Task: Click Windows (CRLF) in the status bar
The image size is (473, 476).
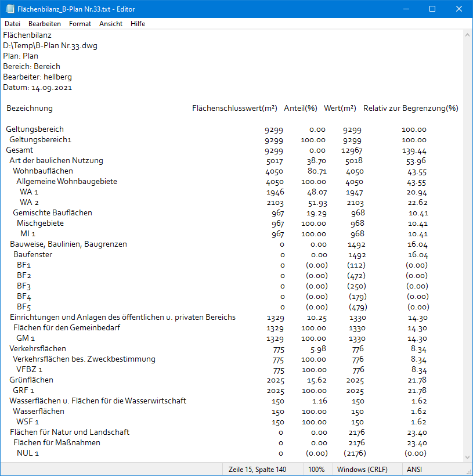Action: coord(362,469)
